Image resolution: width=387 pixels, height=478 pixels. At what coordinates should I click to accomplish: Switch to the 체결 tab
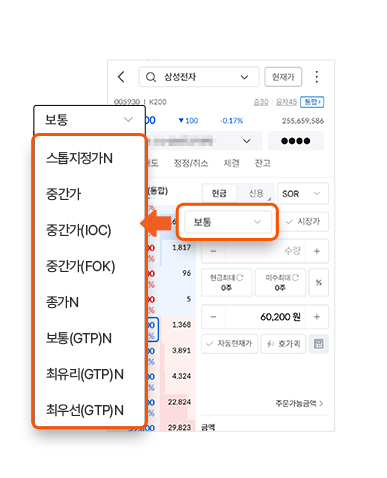tap(231, 163)
